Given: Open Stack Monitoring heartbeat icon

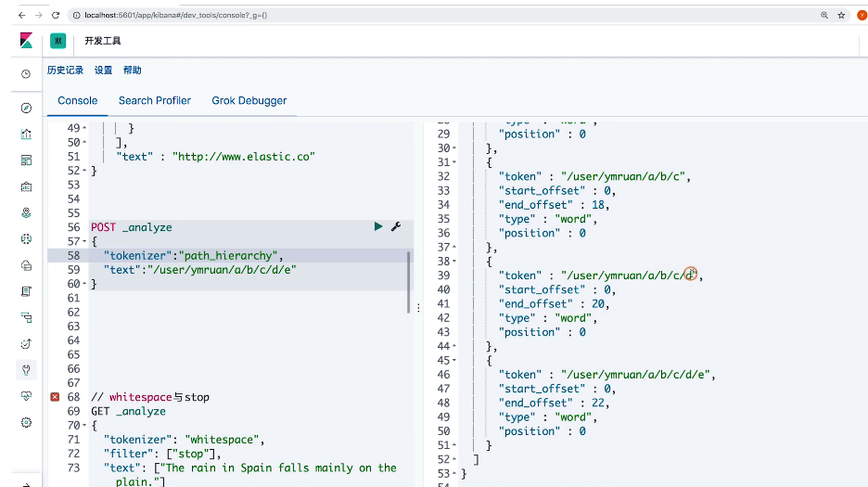Looking at the screenshot, I should 26,396.
